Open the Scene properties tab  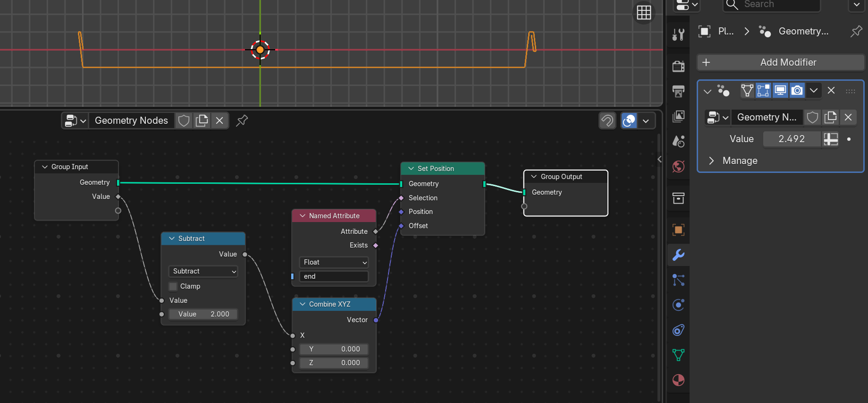[x=678, y=141]
